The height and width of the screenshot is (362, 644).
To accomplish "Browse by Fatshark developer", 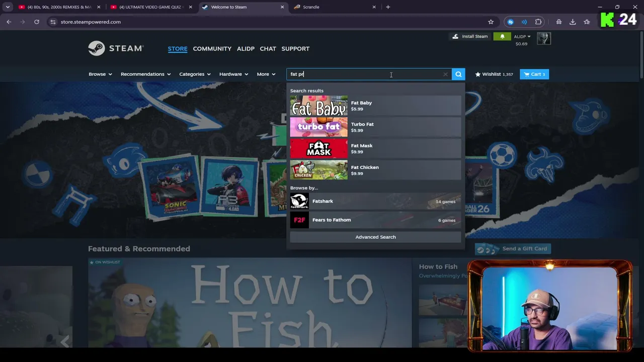I will tap(375, 201).
